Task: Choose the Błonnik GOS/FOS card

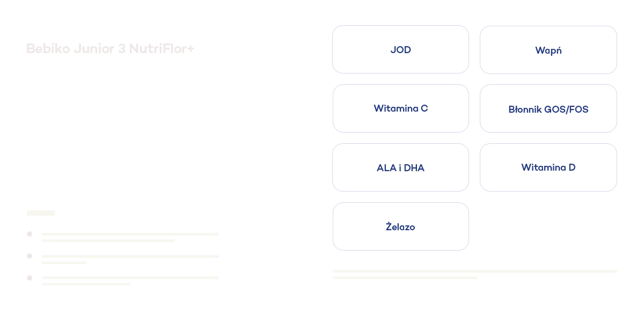Action: (548, 109)
